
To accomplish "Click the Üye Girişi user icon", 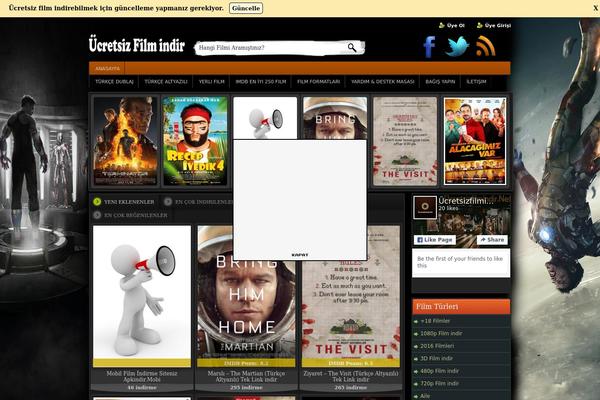I will tap(479, 25).
